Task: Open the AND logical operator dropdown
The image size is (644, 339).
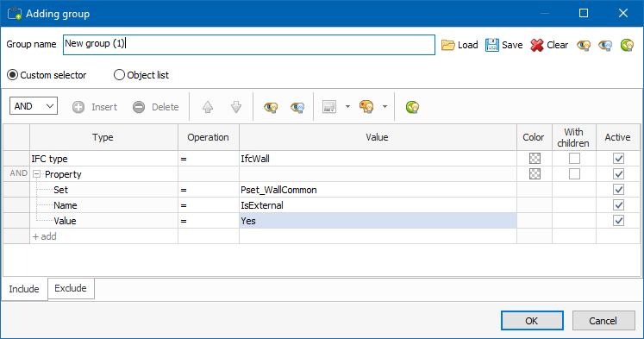Action: (x=34, y=106)
